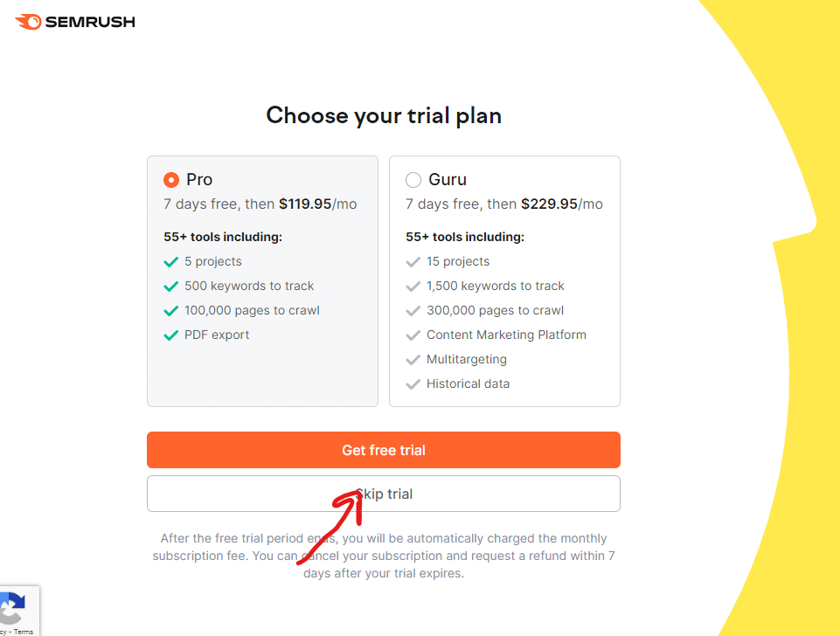Click the $119.95/mo Pro price text
This screenshot has height=636, width=840.
(x=317, y=204)
